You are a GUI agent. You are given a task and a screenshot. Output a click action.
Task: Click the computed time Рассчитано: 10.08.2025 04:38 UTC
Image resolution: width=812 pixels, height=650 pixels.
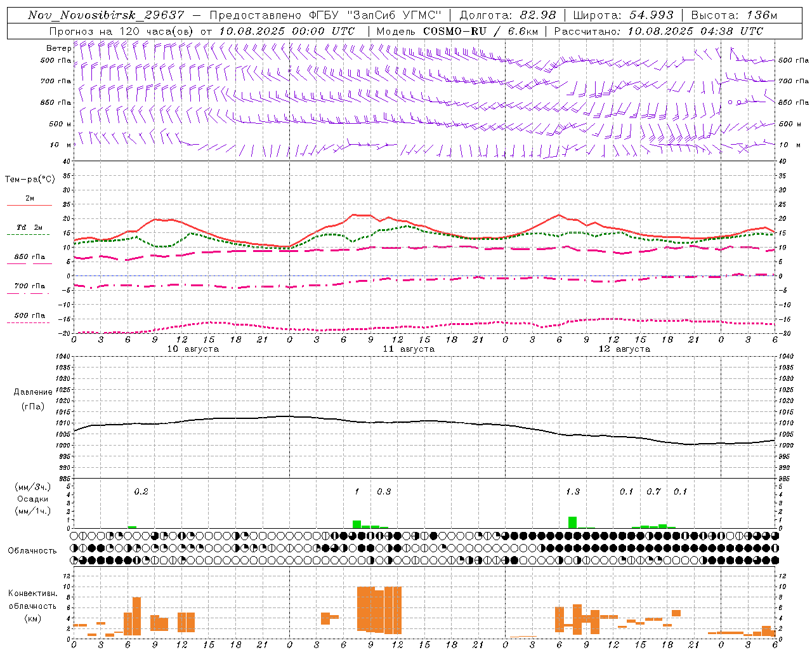(x=658, y=31)
